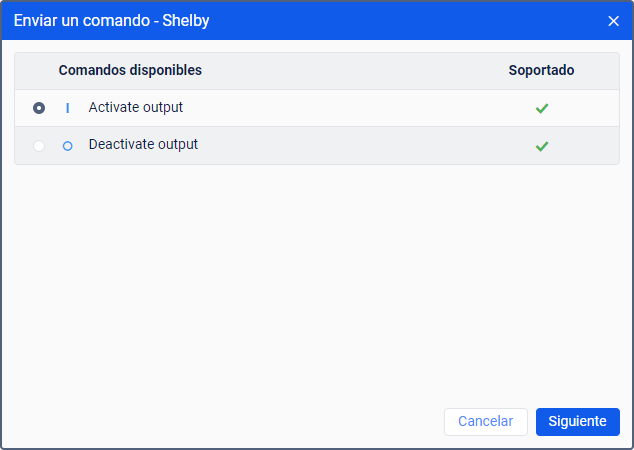Close the Enviar un comando dialog
The width and height of the screenshot is (634, 450).
coord(613,21)
